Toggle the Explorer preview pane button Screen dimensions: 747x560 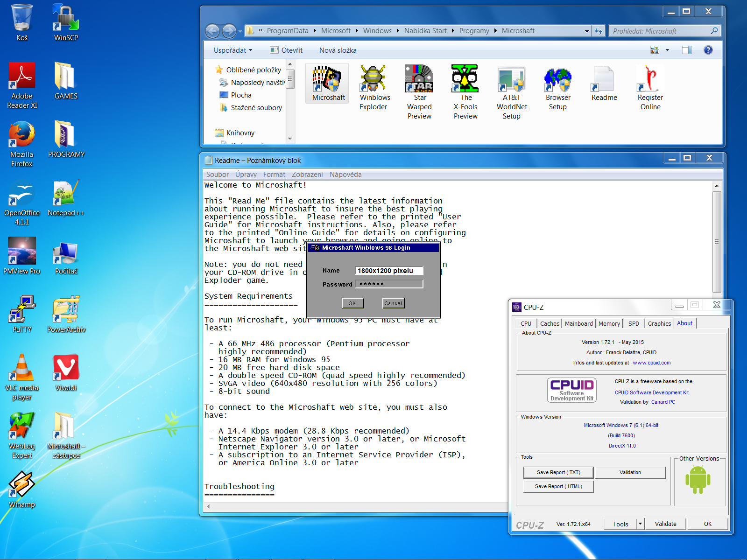(686, 50)
